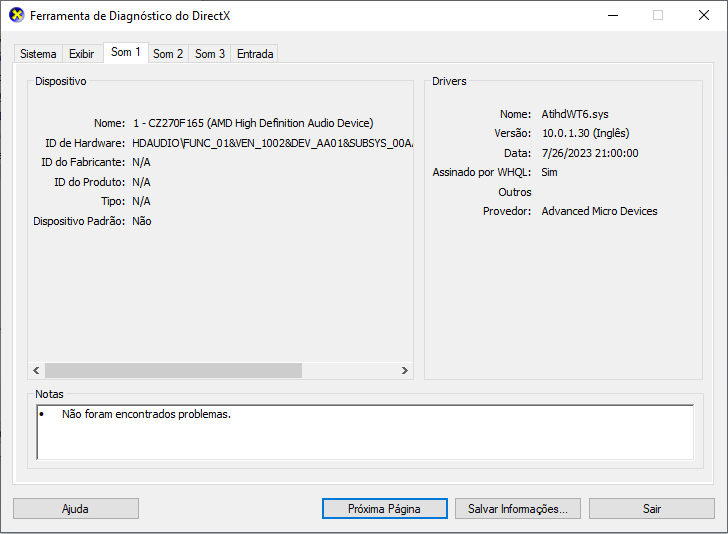
Task: Click the driver name AtihdWT6.sys
Action: click(x=575, y=114)
